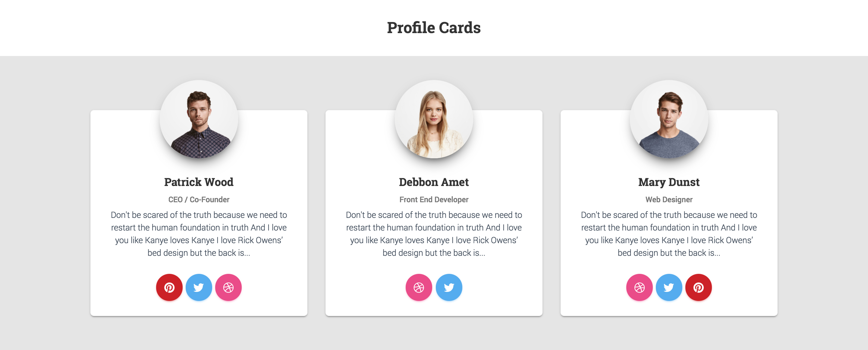Open Mary Dunst's Pinterest link
868x350 pixels.
[699, 287]
